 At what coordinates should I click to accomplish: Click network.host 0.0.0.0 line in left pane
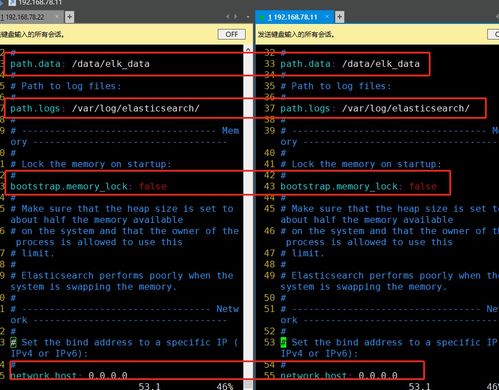(69, 376)
